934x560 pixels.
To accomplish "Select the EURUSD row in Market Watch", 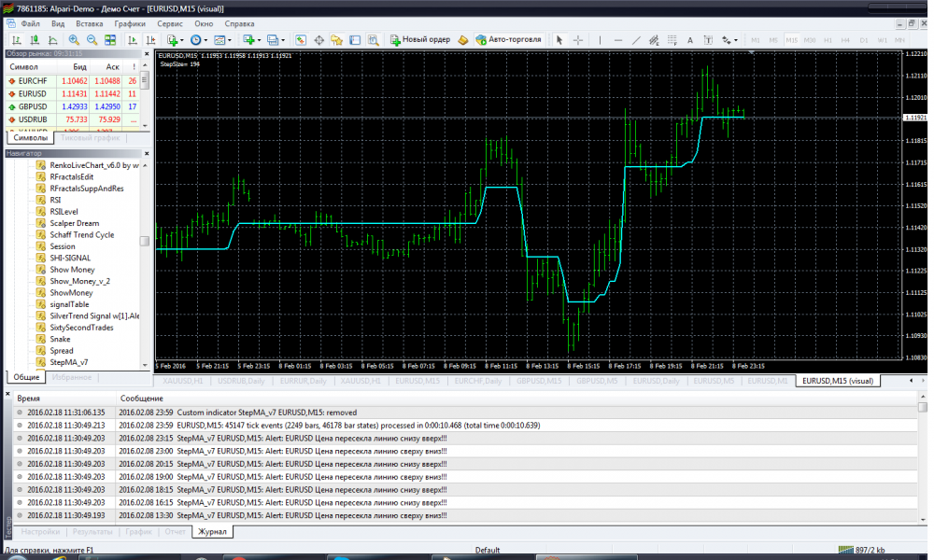I will (x=32, y=93).
